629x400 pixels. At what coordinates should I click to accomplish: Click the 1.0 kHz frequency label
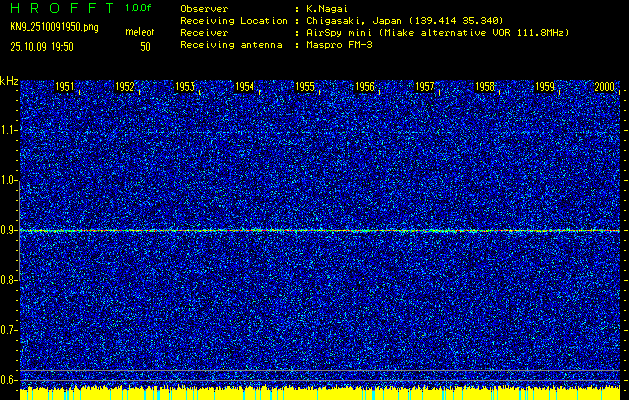coord(9,180)
